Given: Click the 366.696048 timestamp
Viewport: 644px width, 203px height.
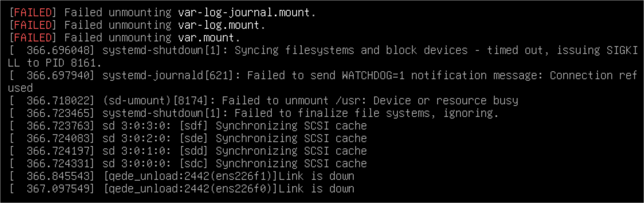Looking at the screenshot, I should pyautogui.click(x=58, y=50).
